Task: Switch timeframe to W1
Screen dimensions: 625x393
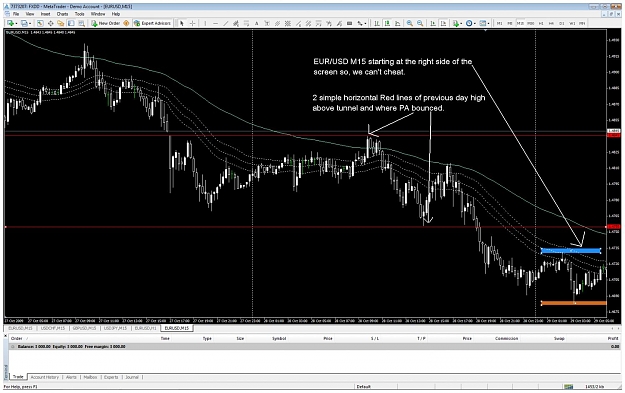Action: pyautogui.click(x=572, y=23)
